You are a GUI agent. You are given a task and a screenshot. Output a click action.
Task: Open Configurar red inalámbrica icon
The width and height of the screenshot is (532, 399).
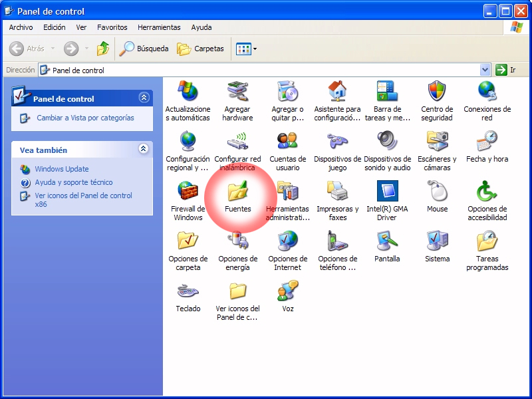237,141
